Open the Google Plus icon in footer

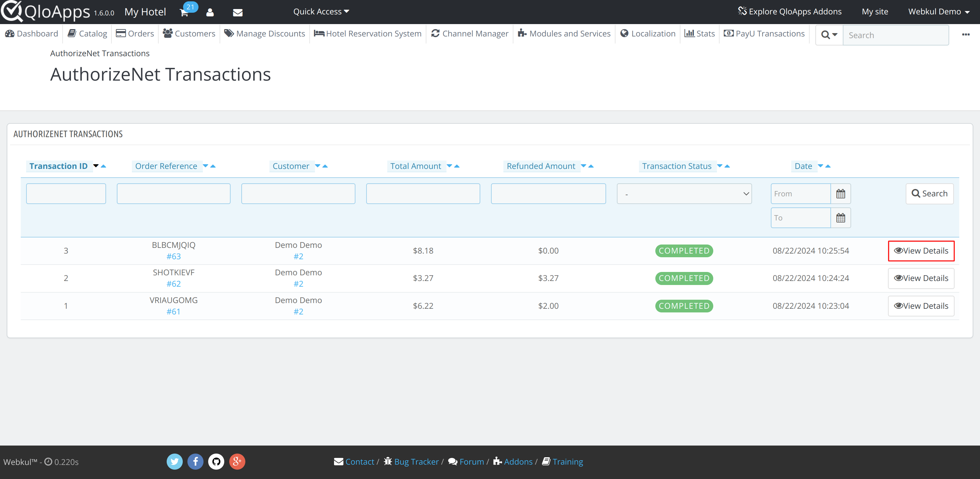coord(237,462)
